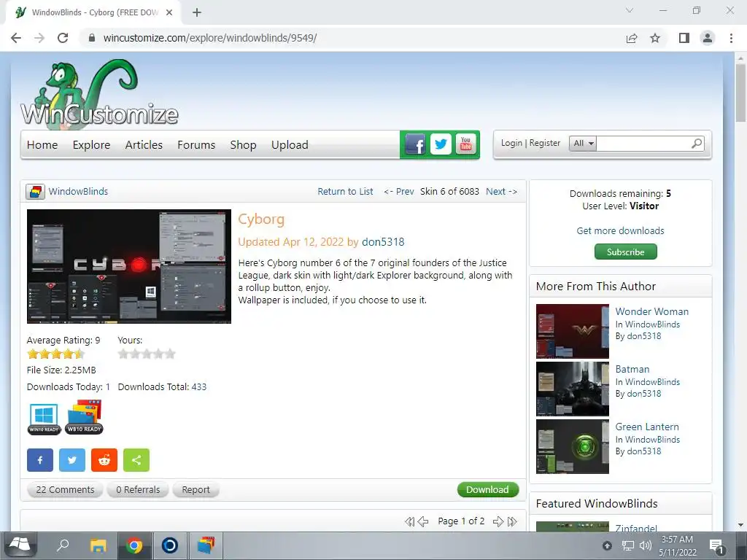Click the WB10 Ready badge
This screenshot has width=747, height=560.
tap(84, 417)
